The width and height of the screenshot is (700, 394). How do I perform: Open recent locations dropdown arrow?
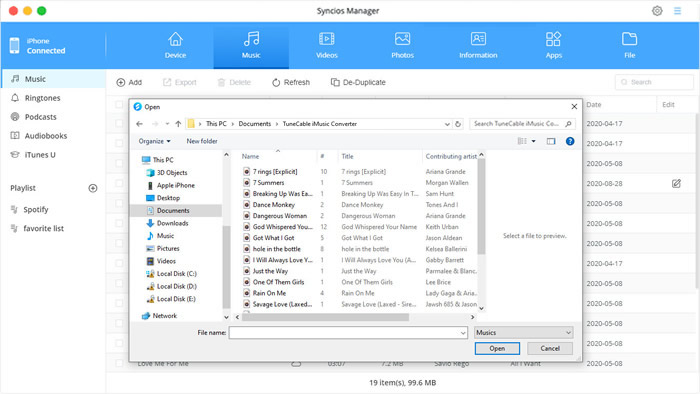pos(167,124)
